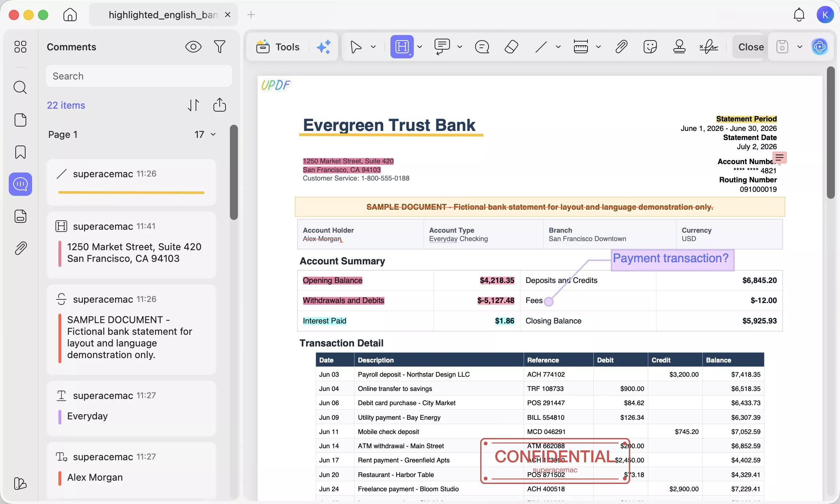The width and height of the screenshot is (840, 504).
Task: Collapse the Page 1 comments group
Action: pos(213,134)
